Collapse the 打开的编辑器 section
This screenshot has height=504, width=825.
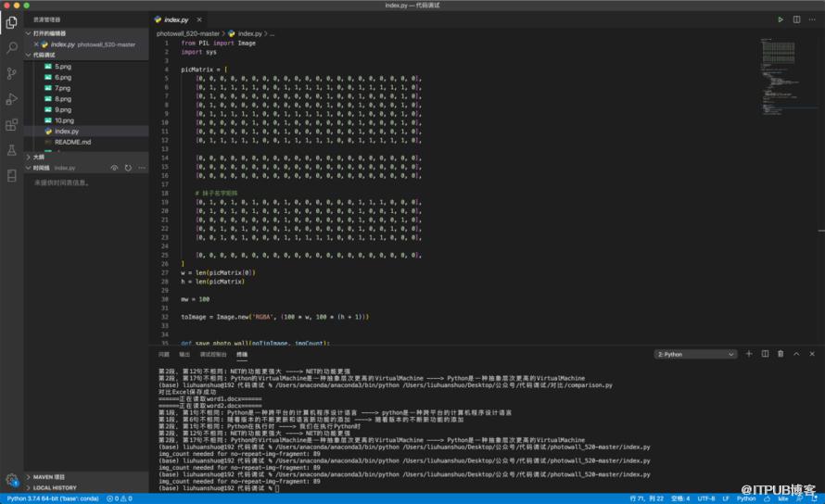pos(86,33)
